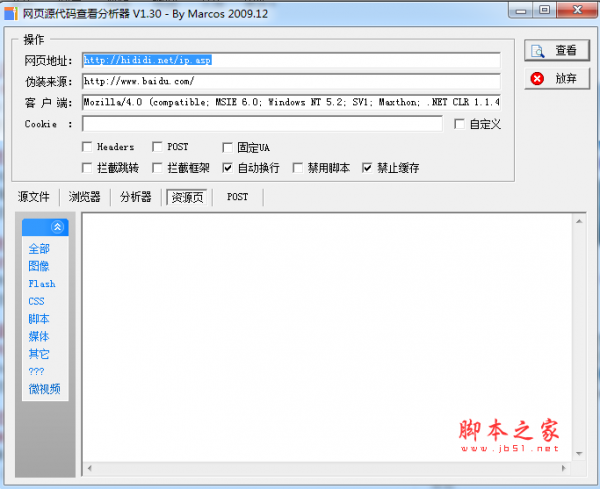Switch to the 源文件 tab
This screenshot has width=600, height=489.
tap(34, 197)
